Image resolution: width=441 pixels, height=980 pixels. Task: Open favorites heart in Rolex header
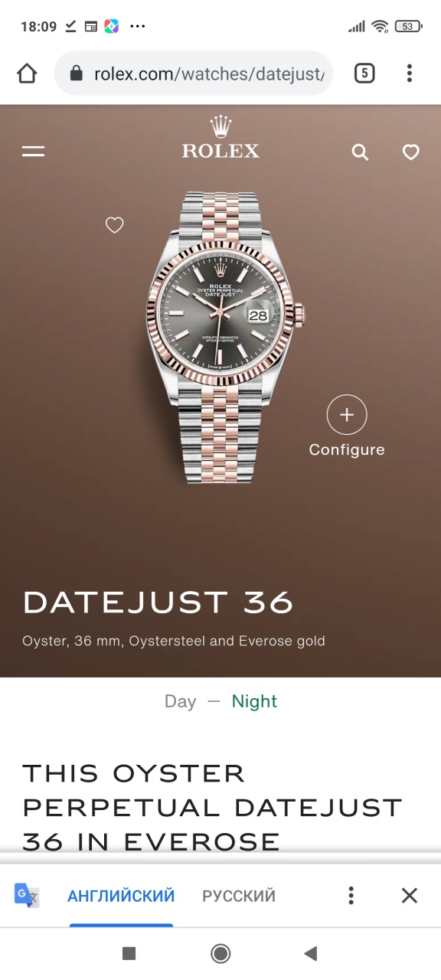click(x=411, y=152)
